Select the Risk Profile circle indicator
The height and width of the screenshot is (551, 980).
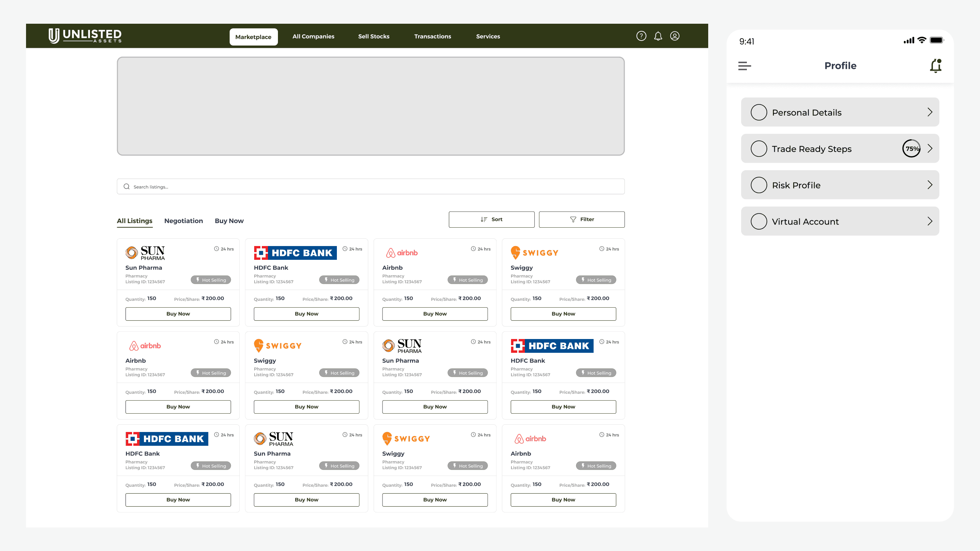coord(759,185)
